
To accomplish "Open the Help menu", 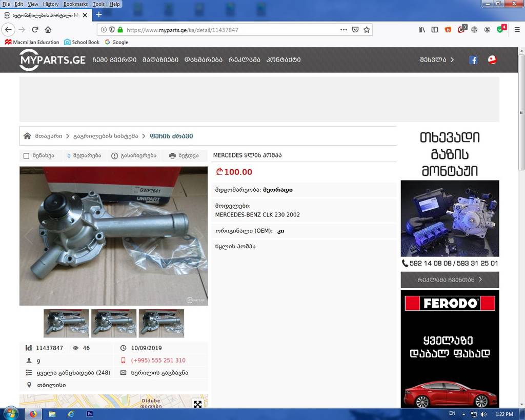I will click(x=114, y=4).
